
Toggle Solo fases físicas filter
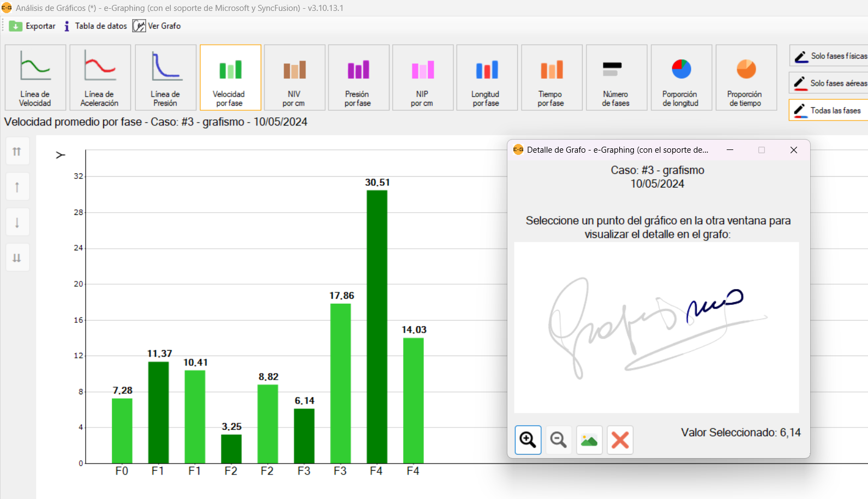tap(829, 56)
